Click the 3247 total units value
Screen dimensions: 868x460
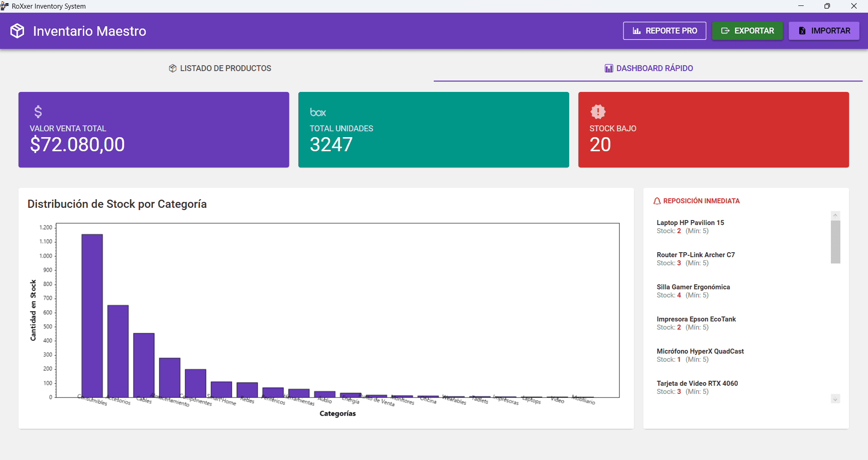[x=331, y=144]
